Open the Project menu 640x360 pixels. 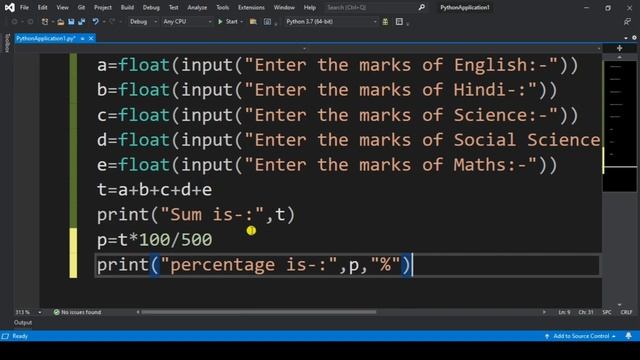(103, 7)
